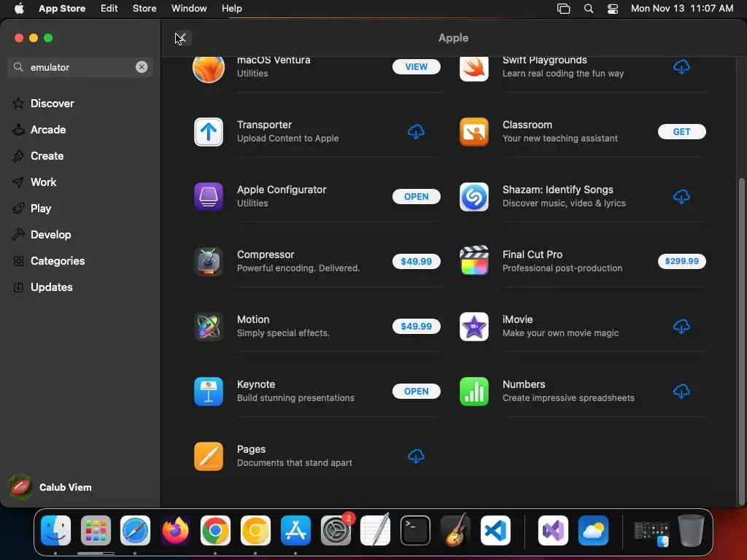The image size is (747, 560).
Task: Download Pages via cloud icon
Action: (x=416, y=456)
